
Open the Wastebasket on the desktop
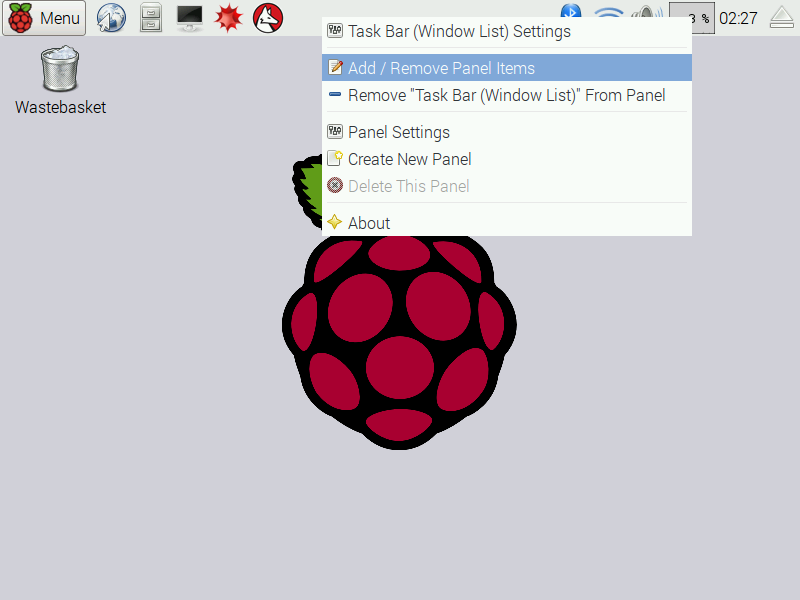[60, 67]
